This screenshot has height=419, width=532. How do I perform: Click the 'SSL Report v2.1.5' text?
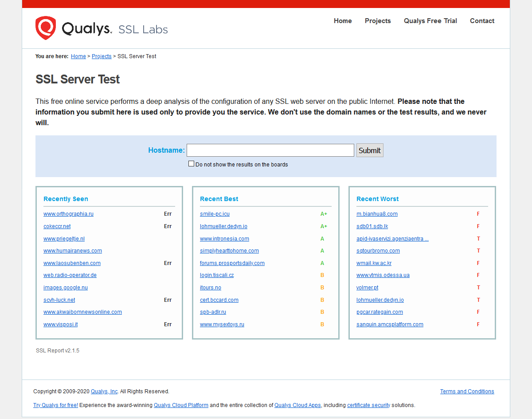[x=58, y=351]
